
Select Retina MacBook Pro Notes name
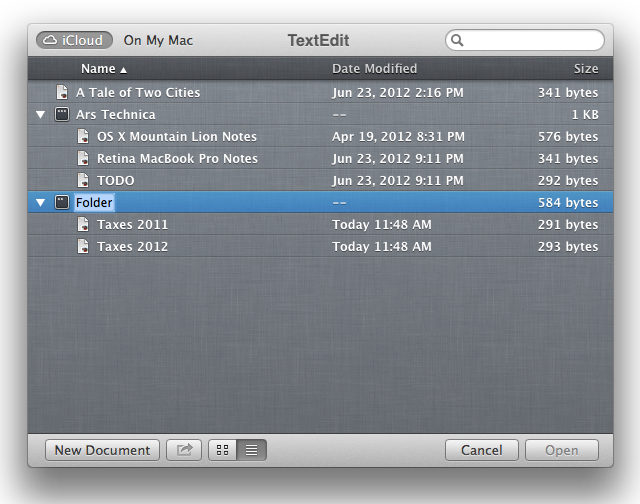pos(178,159)
